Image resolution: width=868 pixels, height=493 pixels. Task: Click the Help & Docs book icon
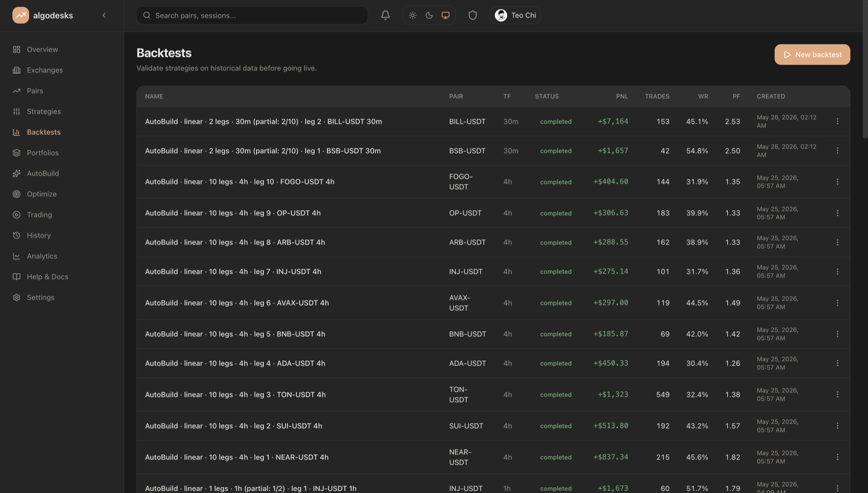[16, 277]
